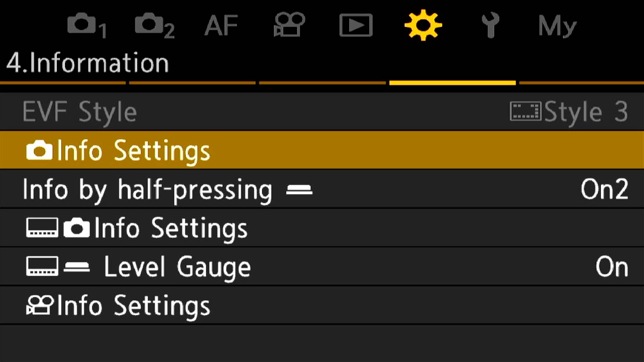Open the Playback menu icon
The height and width of the screenshot is (362, 644).
tap(356, 26)
